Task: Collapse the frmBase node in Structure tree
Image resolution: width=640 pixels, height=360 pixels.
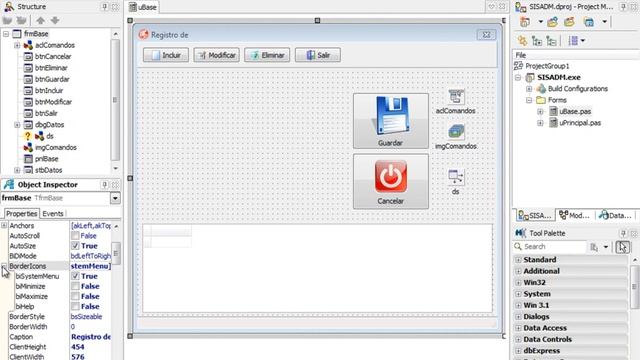Action: pos(6,34)
